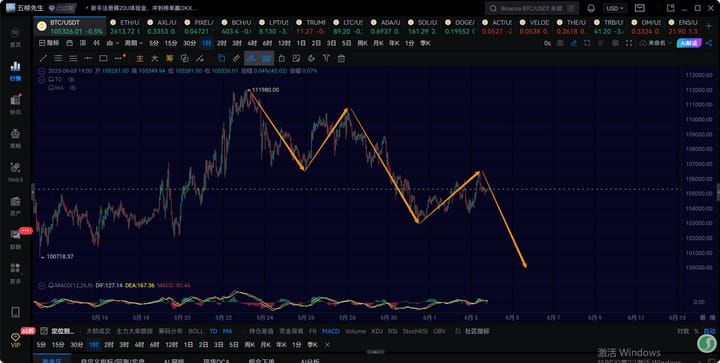The image size is (720, 363).
Task: Toggle the MACD indicator on
Action: [331, 331]
